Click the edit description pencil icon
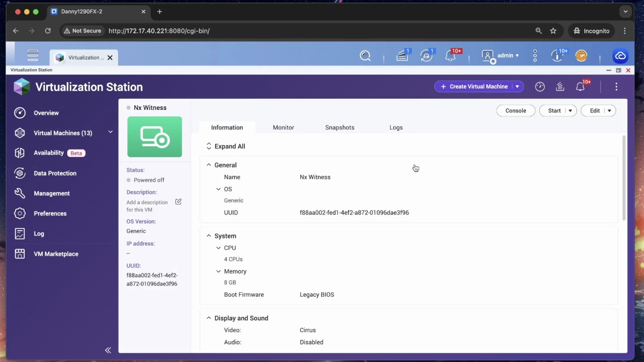This screenshot has height=362, width=644. point(178,202)
